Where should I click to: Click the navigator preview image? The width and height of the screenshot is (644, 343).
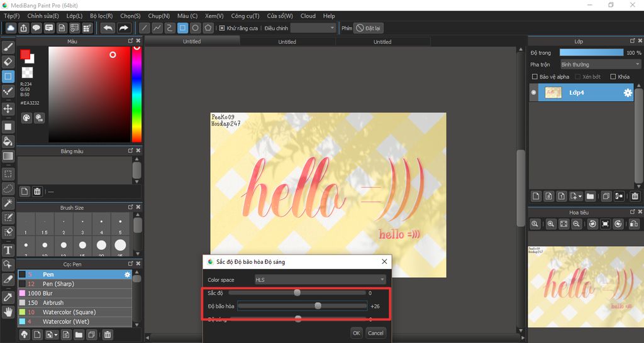(x=586, y=287)
